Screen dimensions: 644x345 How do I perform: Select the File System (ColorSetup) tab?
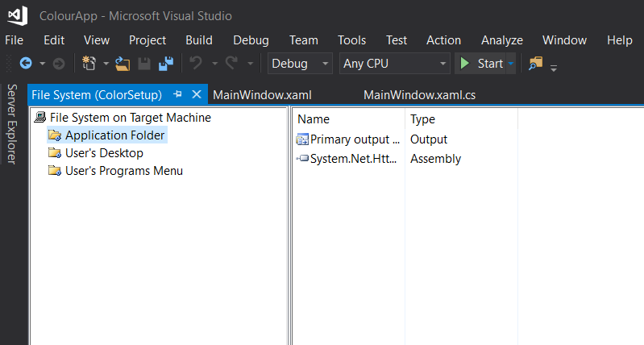click(x=97, y=95)
